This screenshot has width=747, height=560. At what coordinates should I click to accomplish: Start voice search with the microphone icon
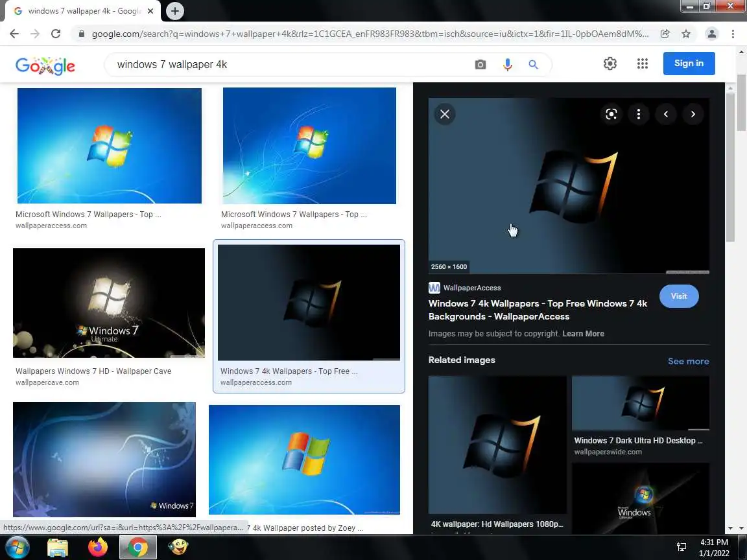pyautogui.click(x=508, y=64)
